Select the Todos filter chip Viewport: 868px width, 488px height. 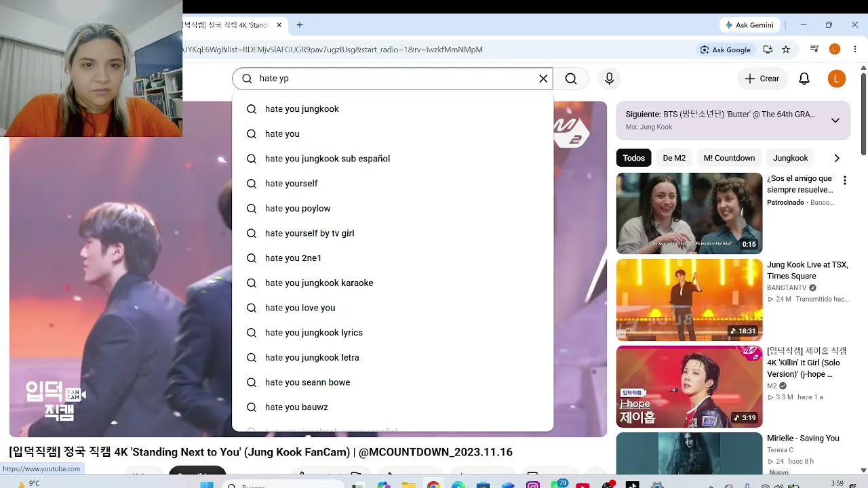pyautogui.click(x=633, y=158)
